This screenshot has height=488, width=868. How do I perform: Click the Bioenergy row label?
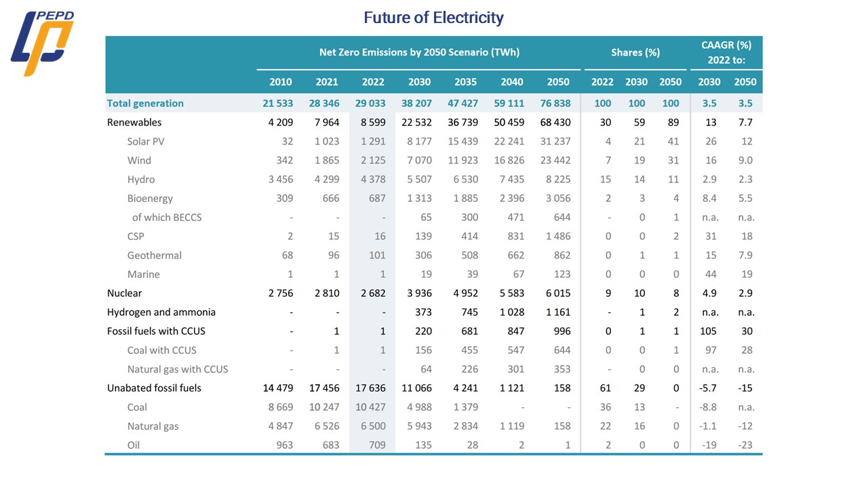[150, 199]
